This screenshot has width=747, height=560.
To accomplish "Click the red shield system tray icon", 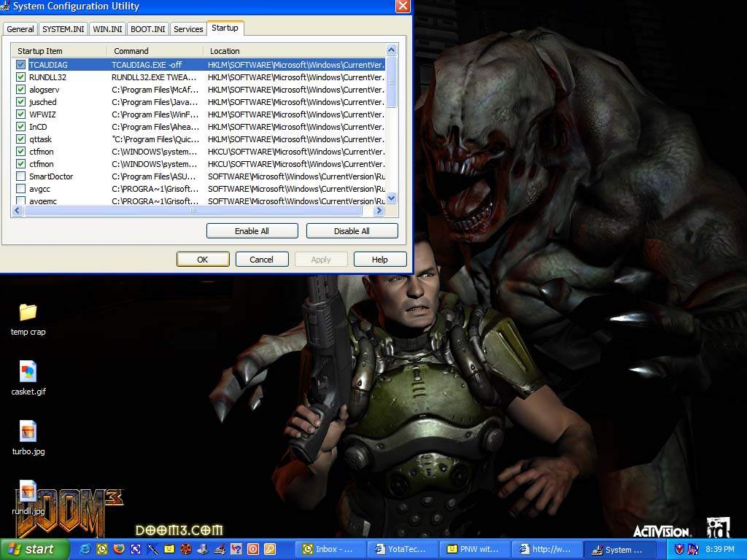I will tap(679, 549).
